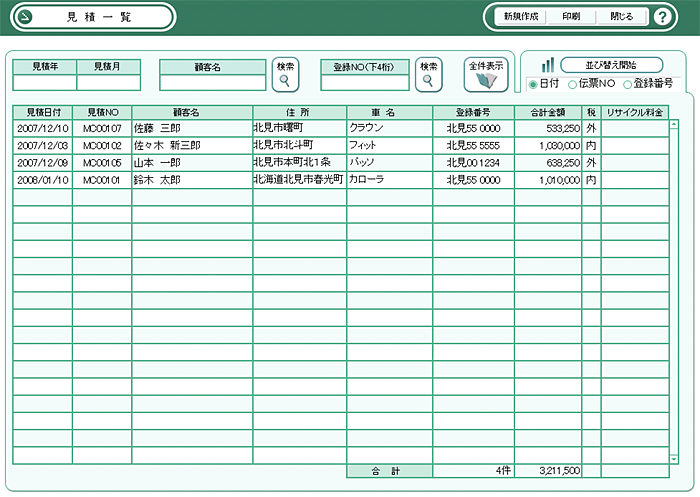Image resolution: width=700 pixels, height=497 pixels.
Task: Click the 見積月 input field
Action: 109,83
